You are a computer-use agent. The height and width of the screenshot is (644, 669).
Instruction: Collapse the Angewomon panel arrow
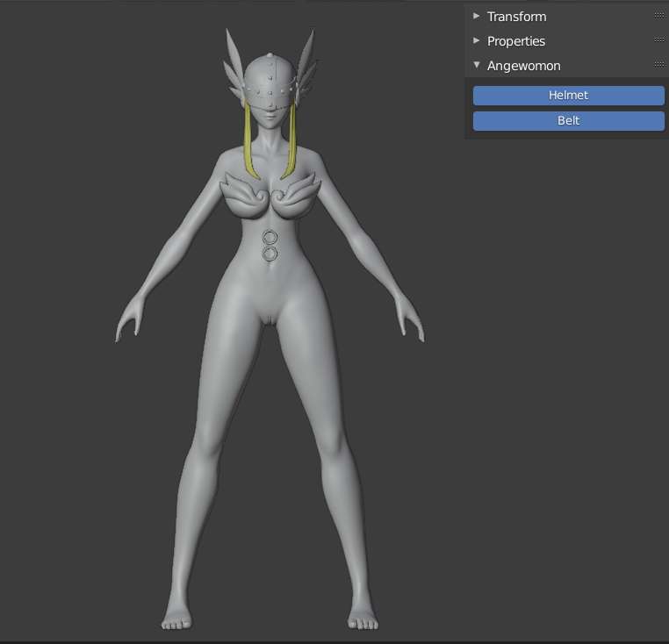tap(477, 65)
